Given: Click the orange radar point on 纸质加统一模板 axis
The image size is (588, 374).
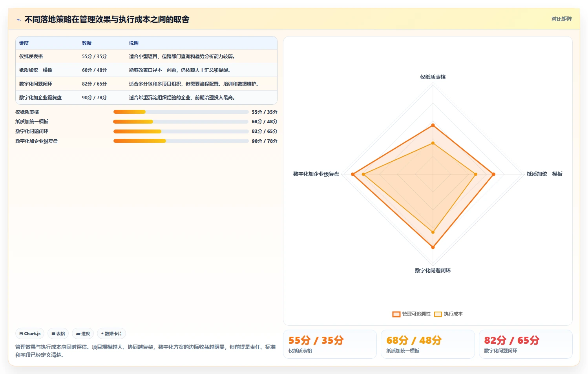Looking at the screenshot, I should (493, 174).
